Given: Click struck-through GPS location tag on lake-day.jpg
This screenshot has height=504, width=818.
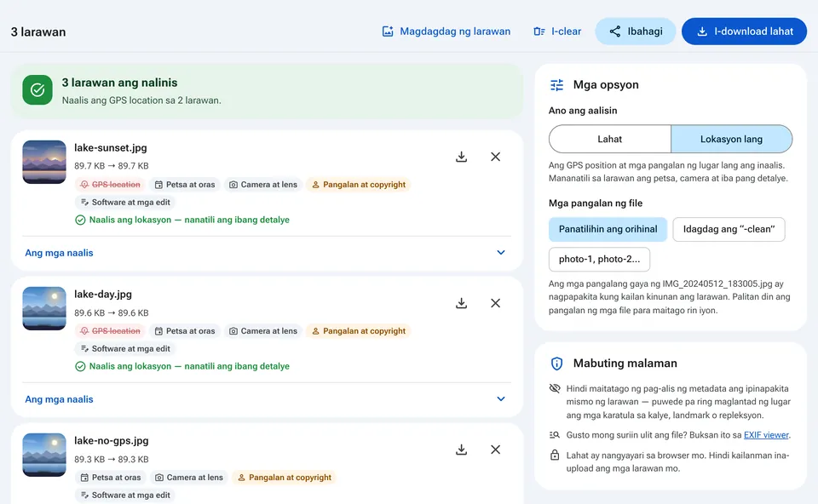Looking at the screenshot, I should pyautogui.click(x=110, y=331).
